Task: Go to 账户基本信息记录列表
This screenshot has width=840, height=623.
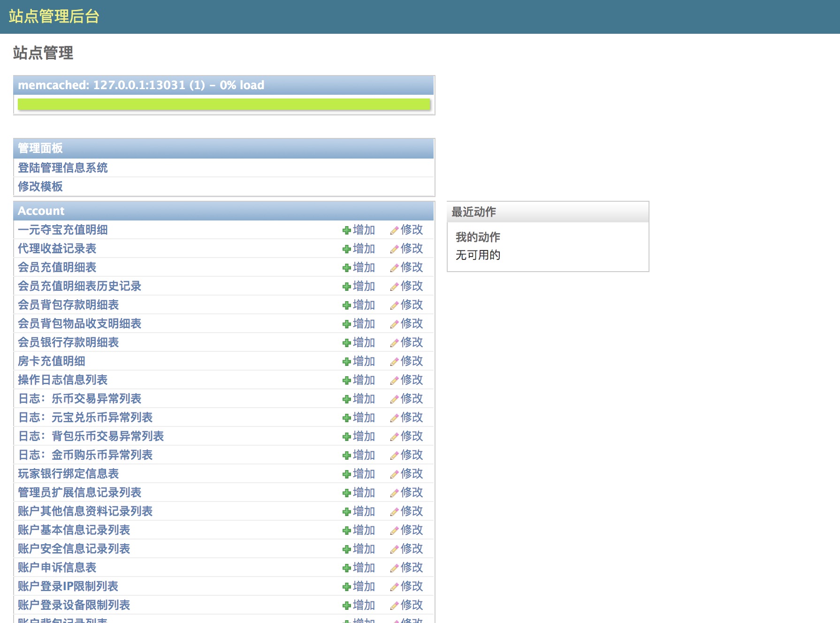Action: click(x=74, y=530)
